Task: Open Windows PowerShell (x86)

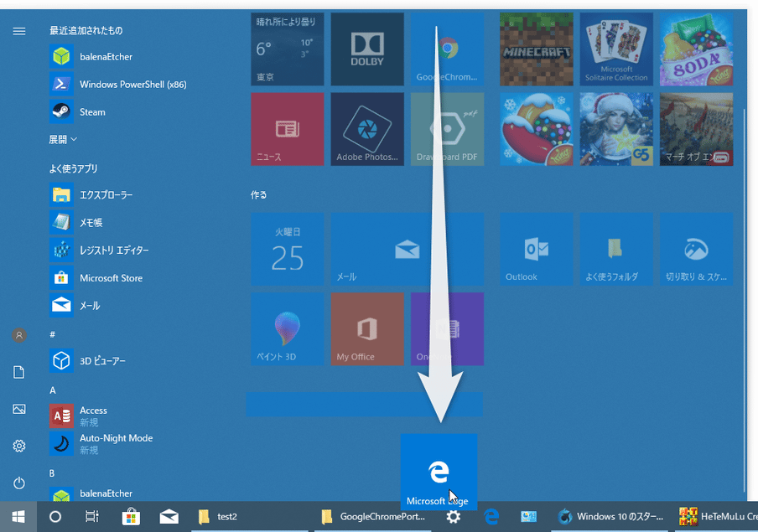Action: click(118, 84)
